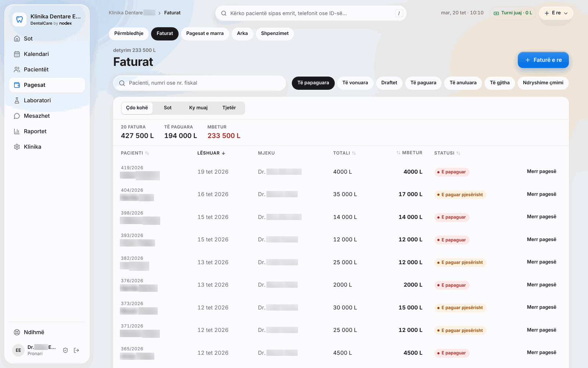
Task: Open Ndihmë help
Action: point(47,332)
